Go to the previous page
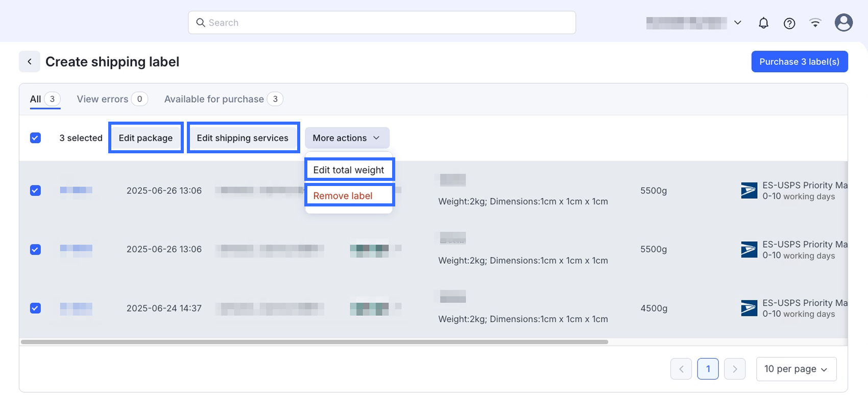868x418 pixels. 681,369
